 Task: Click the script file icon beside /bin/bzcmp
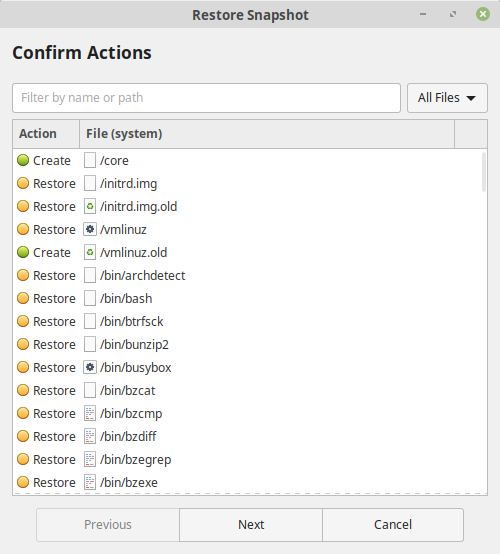90,413
